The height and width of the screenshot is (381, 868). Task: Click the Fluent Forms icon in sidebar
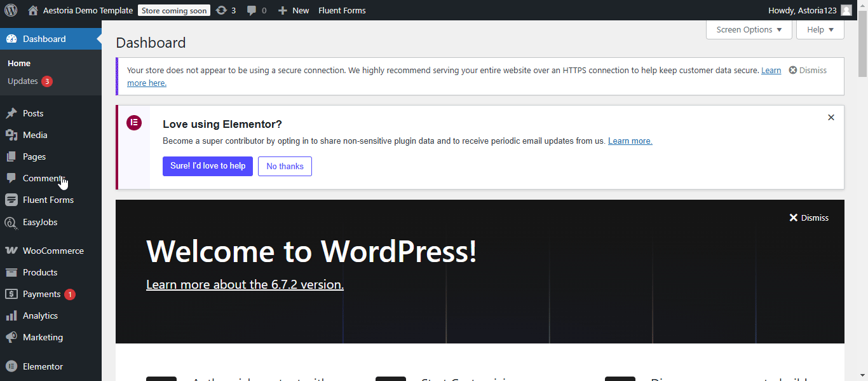pyautogui.click(x=11, y=200)
